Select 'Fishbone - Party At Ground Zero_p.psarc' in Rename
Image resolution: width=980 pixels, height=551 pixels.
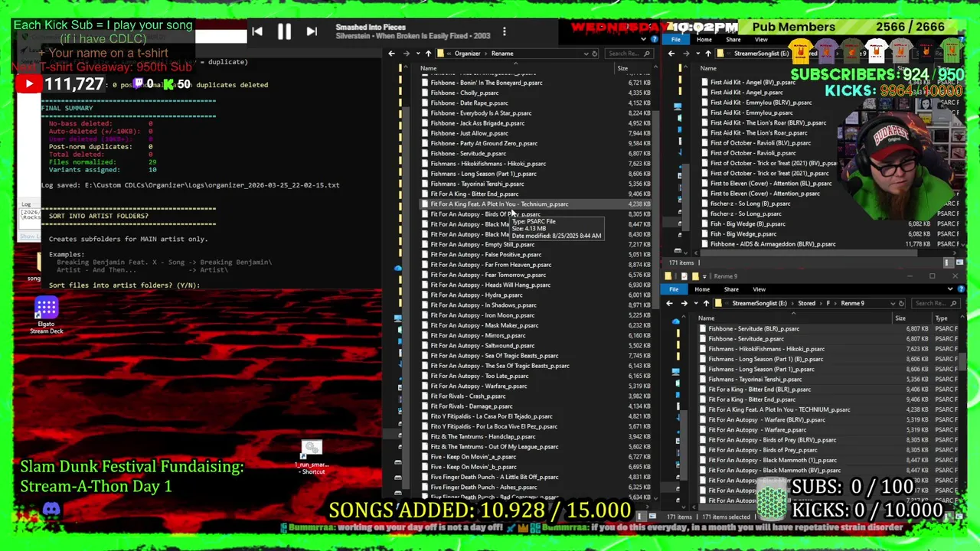click(x=535, y=143)
